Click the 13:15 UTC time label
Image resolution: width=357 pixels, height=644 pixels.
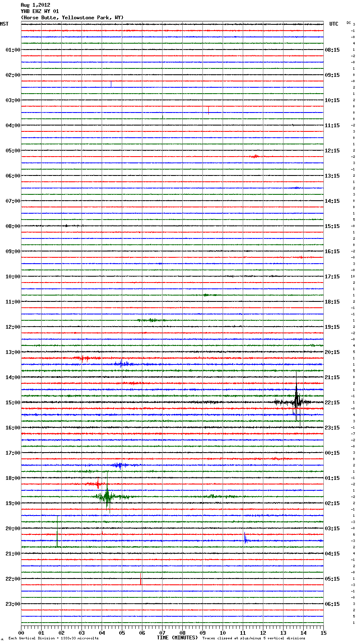pos(332,176)
